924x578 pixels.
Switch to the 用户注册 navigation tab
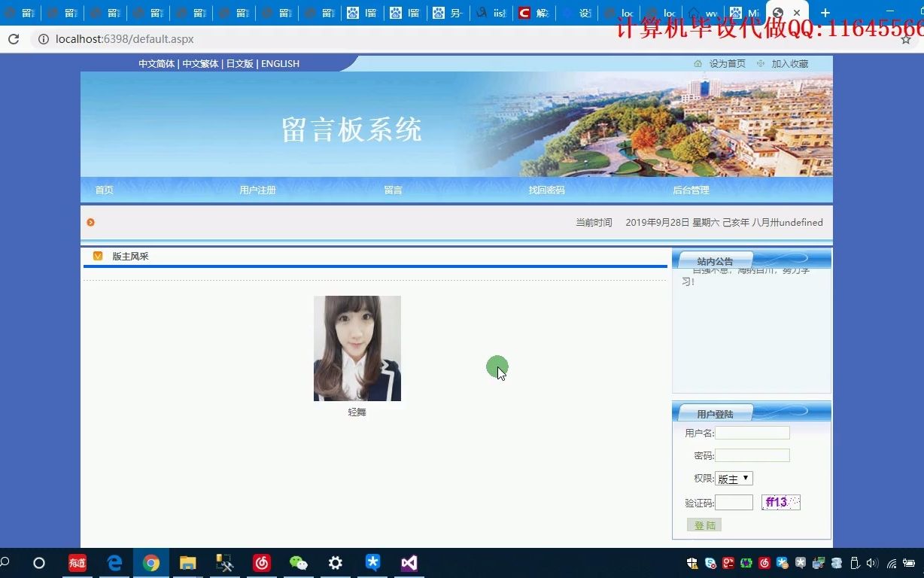pos(257,190)
